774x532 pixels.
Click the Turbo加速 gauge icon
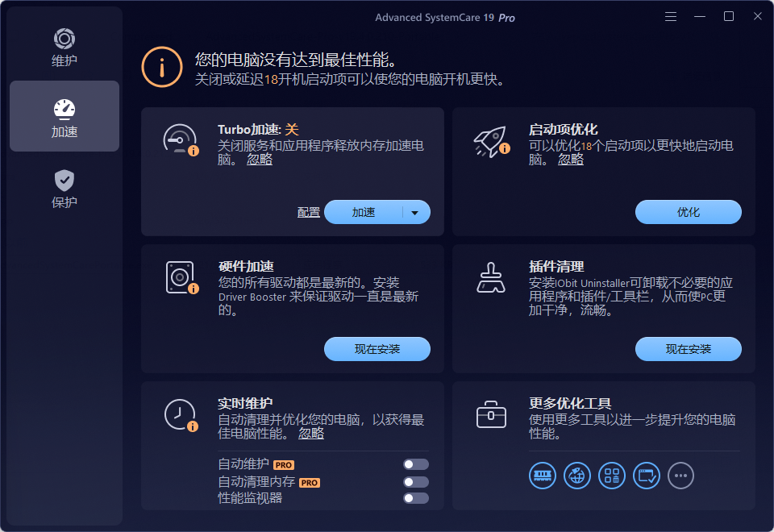181,139
